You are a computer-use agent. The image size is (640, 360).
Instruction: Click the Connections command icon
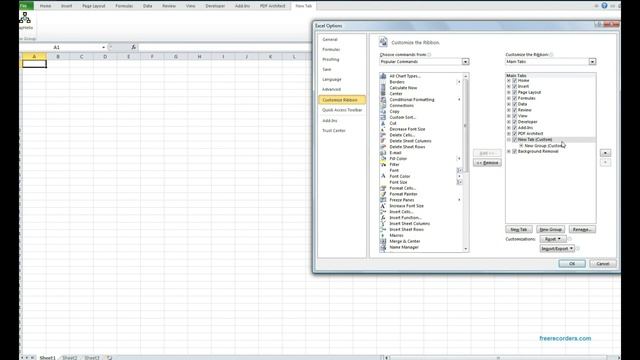(x=383, y=105)
